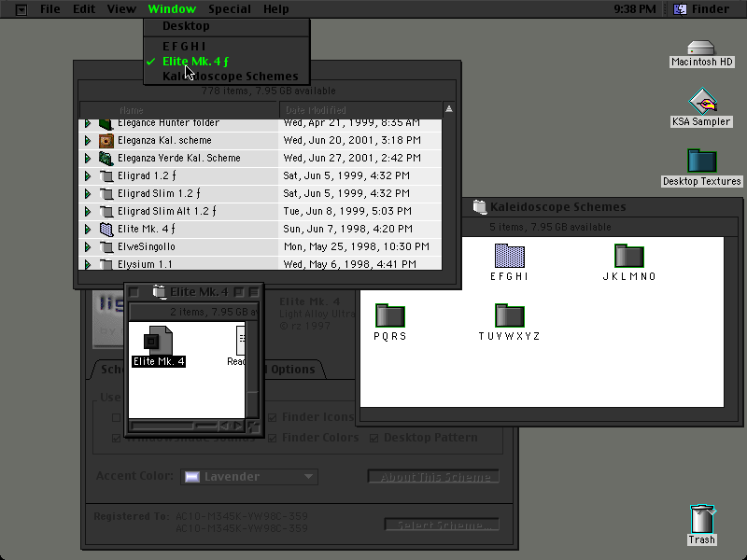
Task: Open the Edit menu
Action: point(84,9)
